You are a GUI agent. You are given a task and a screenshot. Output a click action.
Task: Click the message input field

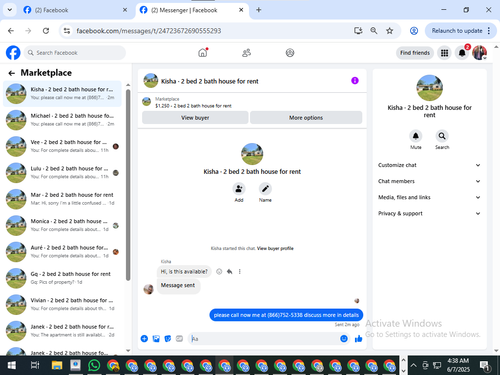pyautogui.click(x=263, y=339)
